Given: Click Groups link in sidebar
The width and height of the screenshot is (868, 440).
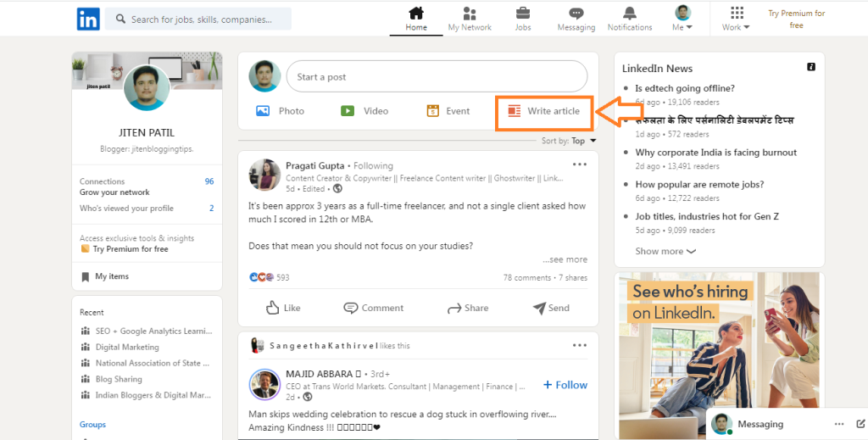Looking at the screenshot, I should coord(92,425).
